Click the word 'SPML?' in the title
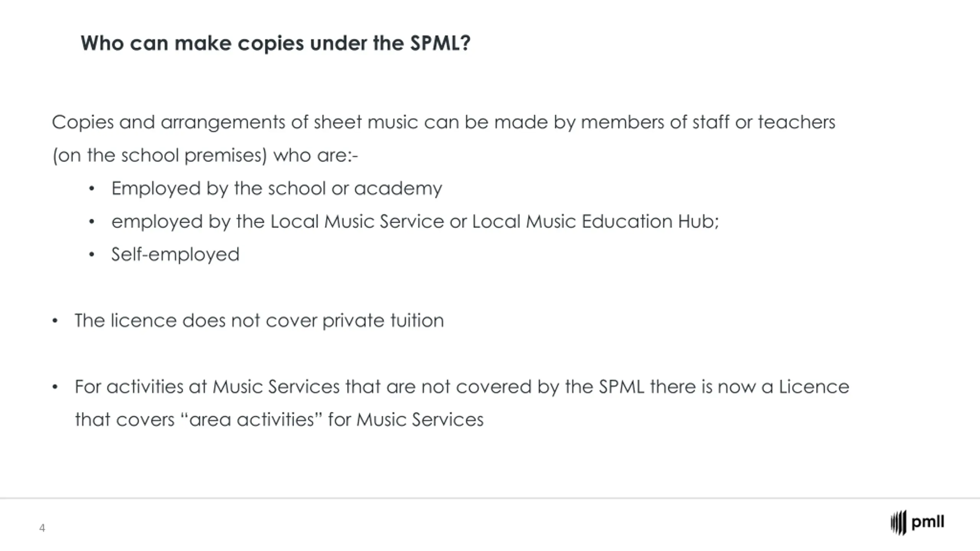Viewport: 980px width, 551px height. [x=440, y=43]
